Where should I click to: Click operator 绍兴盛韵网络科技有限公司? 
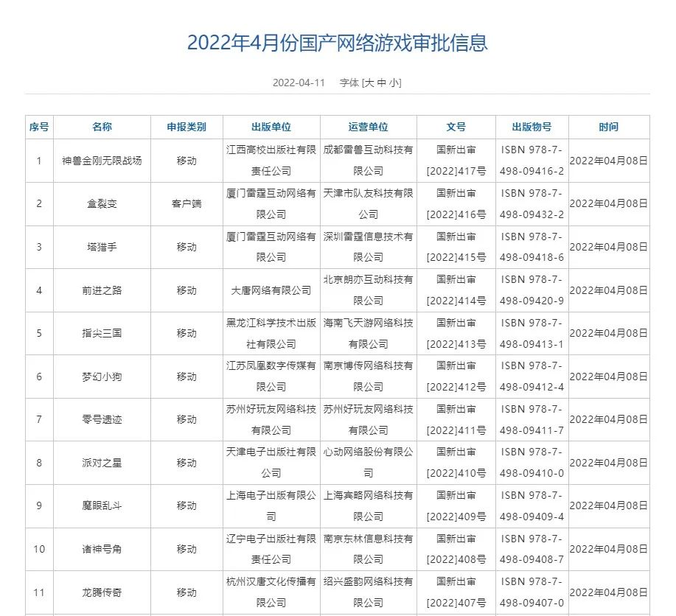pos(368,592)
